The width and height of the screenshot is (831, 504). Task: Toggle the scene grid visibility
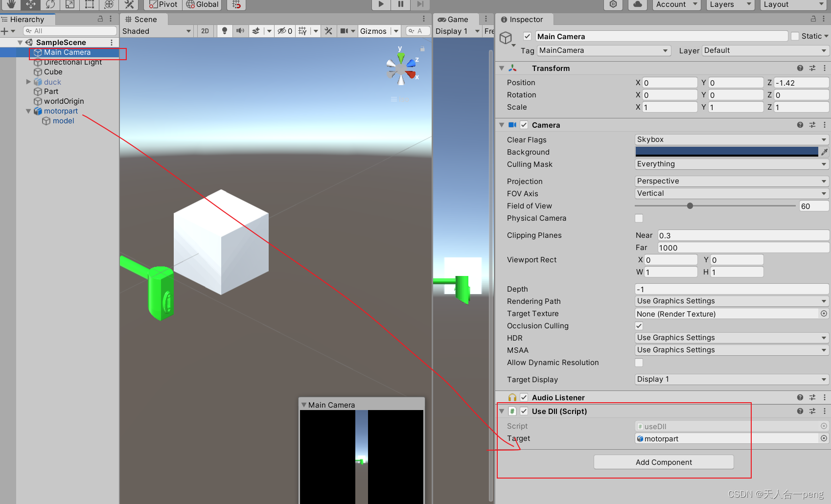tap(302, 31)
